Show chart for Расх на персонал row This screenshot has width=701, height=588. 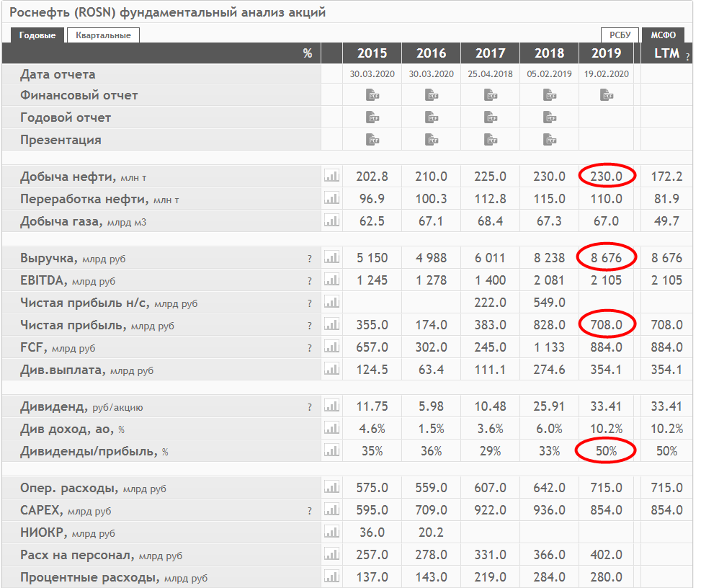click(331, 554)
